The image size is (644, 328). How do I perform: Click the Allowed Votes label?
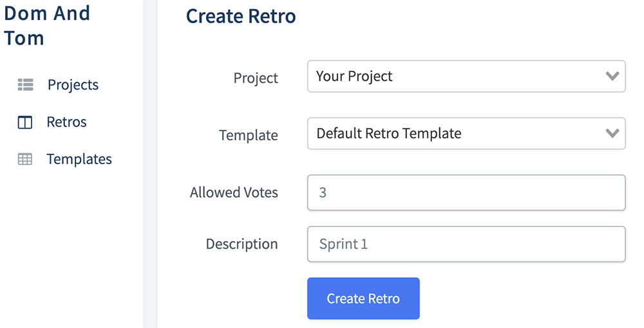pos(234,192)
